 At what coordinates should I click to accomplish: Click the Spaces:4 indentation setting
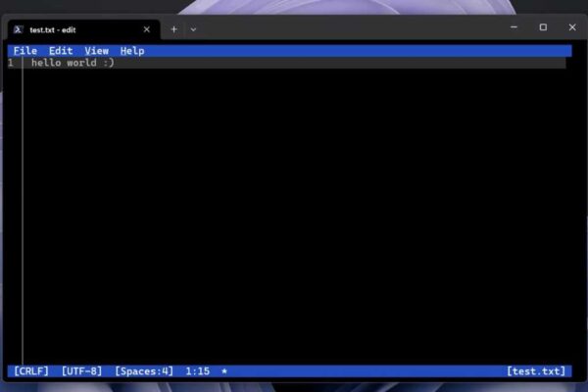point(144,371)
